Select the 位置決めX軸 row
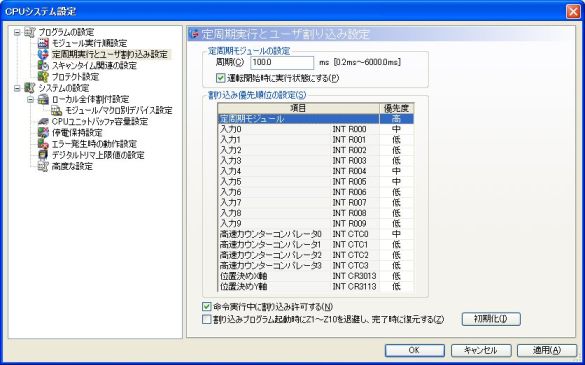Screen dimensions: 585x365 pos(316,276)
